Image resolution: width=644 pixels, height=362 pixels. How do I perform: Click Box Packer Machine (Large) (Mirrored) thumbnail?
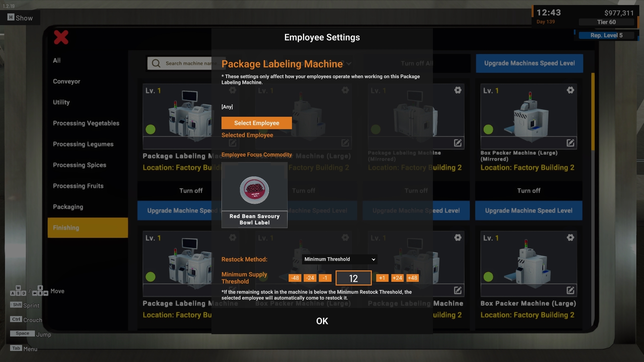coord(529,116)
